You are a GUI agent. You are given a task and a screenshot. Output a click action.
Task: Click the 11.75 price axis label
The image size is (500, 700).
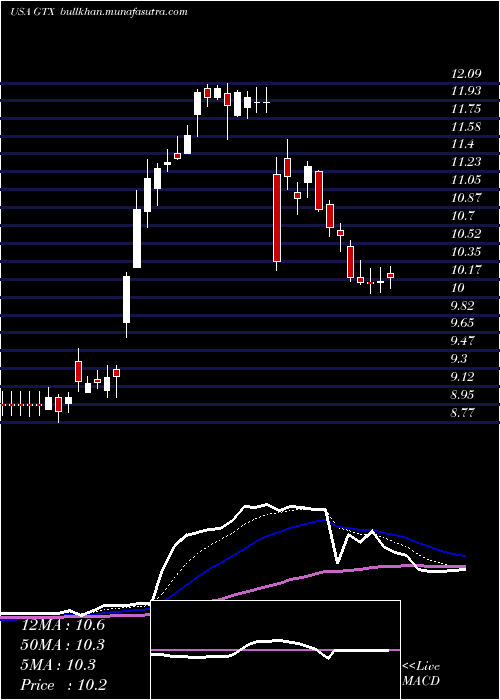pos(466,108)
